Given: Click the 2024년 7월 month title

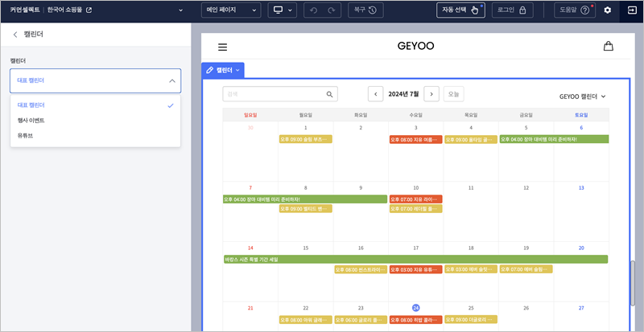Looking at the screenshot, I should (403, 94).
